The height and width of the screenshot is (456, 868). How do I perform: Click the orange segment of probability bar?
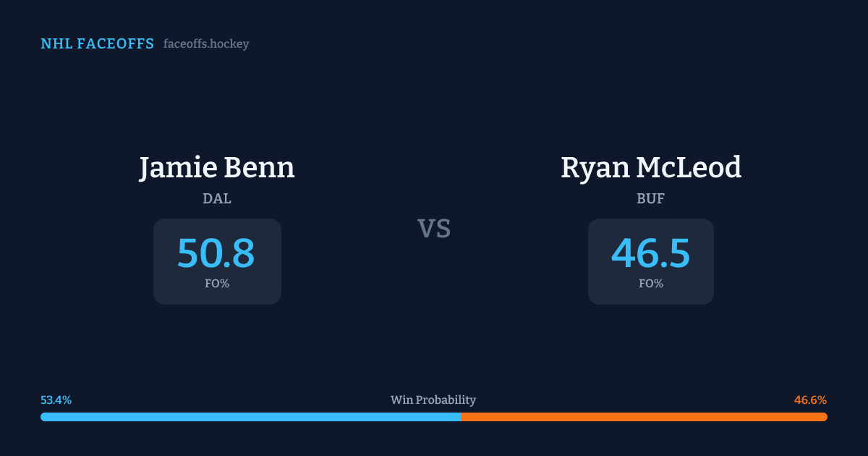click(644, 417)
